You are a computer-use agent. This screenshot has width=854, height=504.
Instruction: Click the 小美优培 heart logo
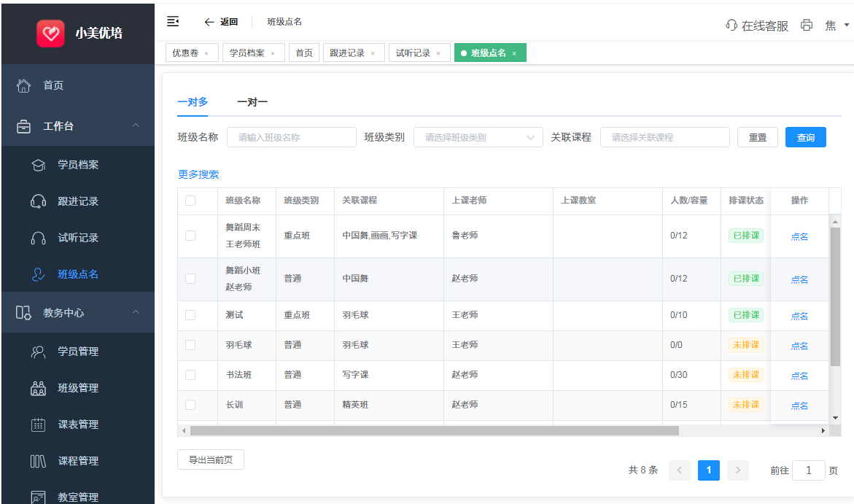click(50, 33)
